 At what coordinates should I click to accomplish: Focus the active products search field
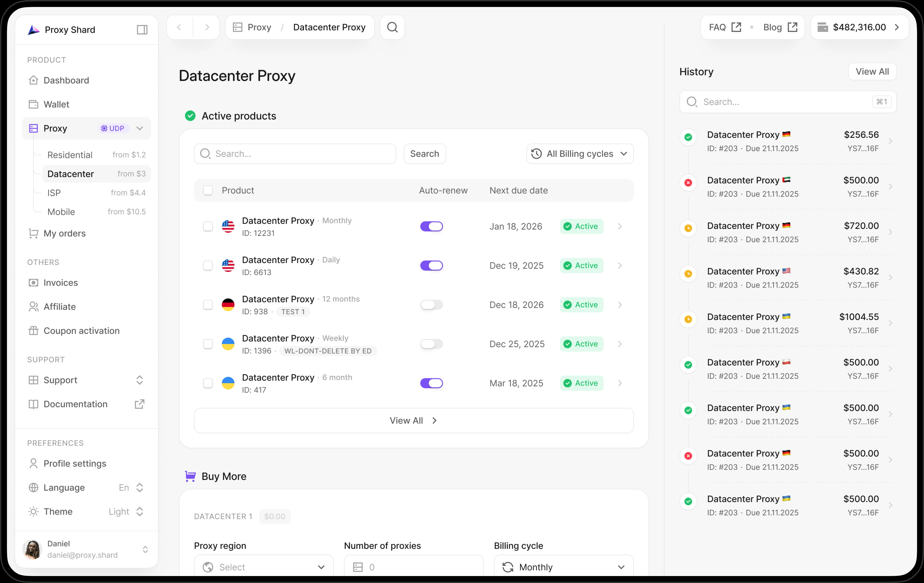click(295, 154)
